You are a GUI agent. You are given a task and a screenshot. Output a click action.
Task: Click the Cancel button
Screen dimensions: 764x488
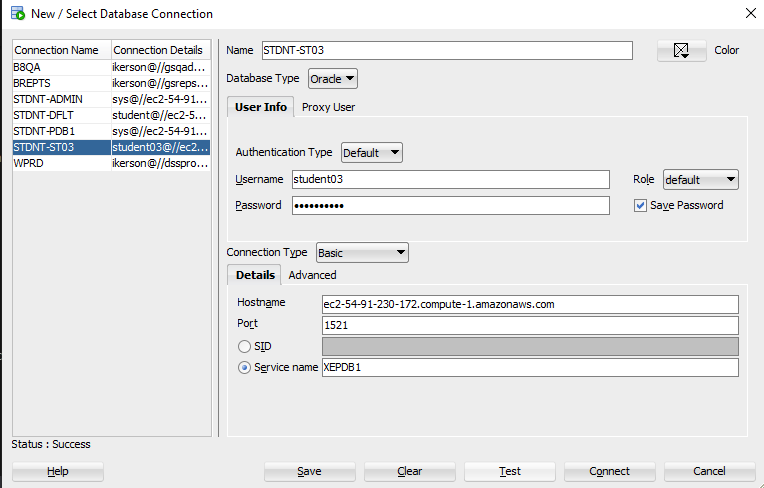point(709,471)
